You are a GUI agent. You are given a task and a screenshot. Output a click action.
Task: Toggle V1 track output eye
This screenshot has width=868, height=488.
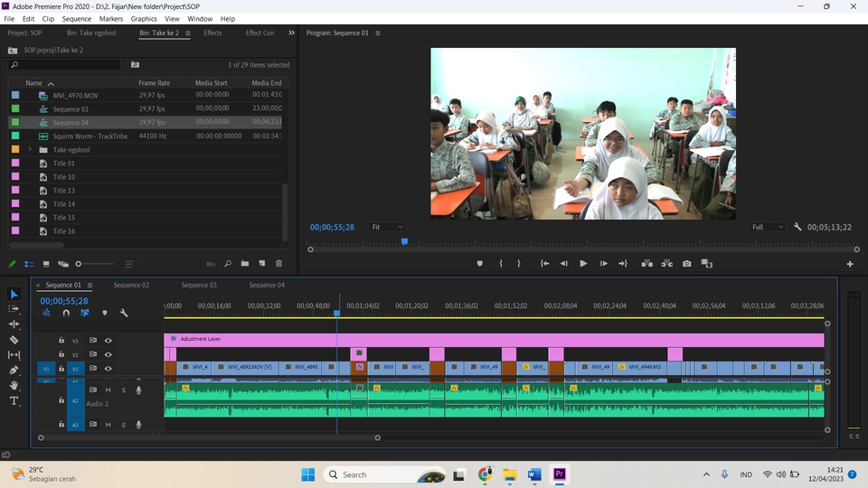[108, 369]
